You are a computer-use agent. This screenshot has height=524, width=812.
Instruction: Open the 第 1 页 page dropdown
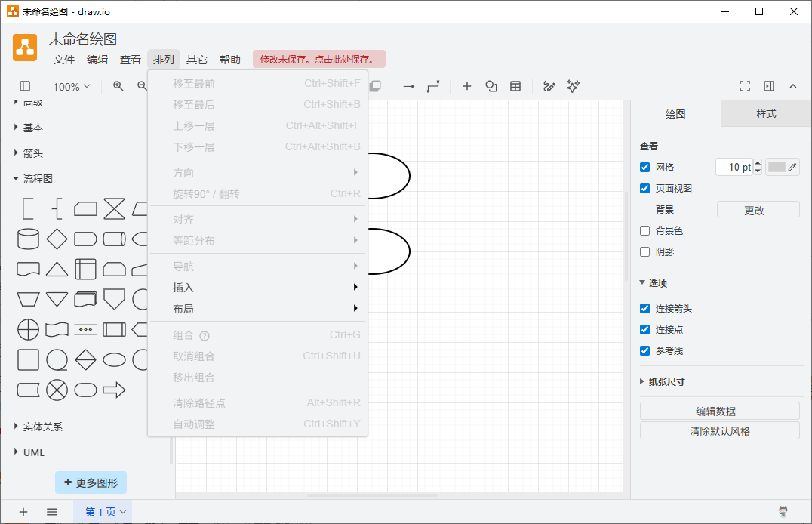coord(103,512)
